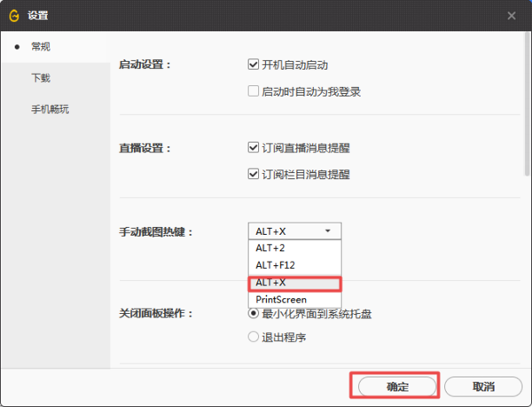Viewport: 532px width, 407px height.
Task: Choose ALT+2 from hotkey list
Action: [x=271, y=249]
